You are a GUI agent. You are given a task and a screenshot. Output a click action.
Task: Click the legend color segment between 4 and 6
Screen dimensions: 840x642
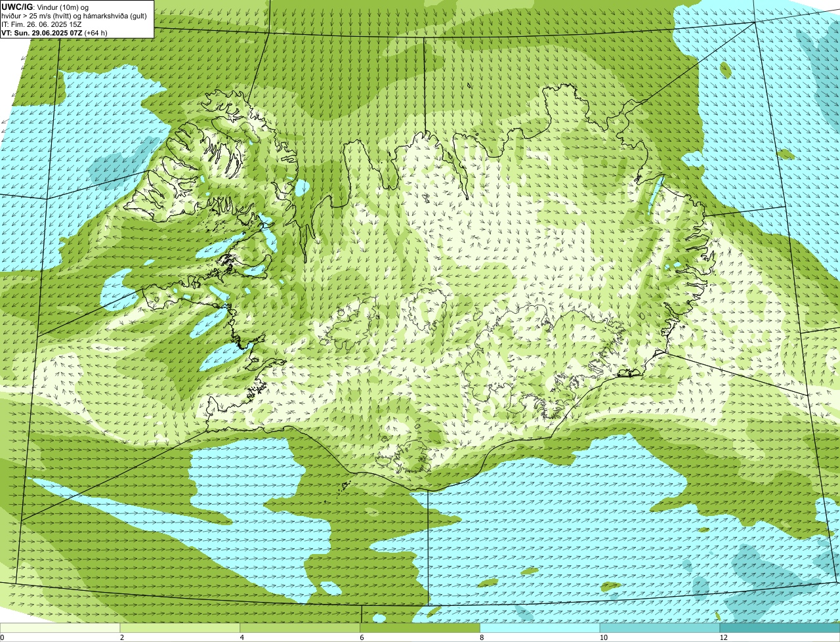pyautogui.click(x=301, y=628)
